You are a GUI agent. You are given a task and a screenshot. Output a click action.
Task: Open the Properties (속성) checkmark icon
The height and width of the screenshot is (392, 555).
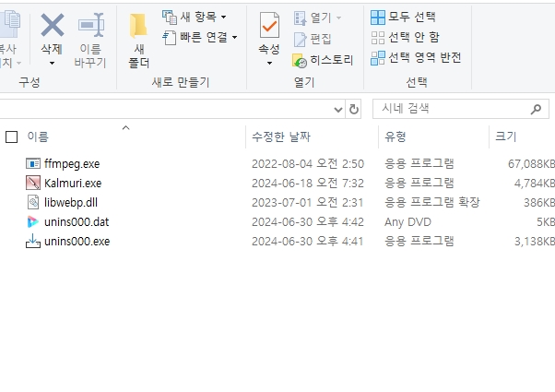(269, 26)
